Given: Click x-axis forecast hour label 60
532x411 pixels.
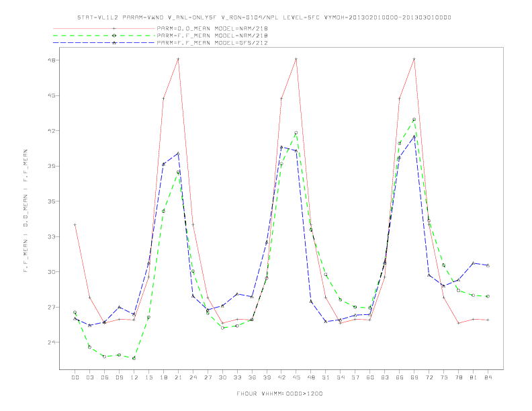Looking at the screenshot, I should (x=370, y=377).
